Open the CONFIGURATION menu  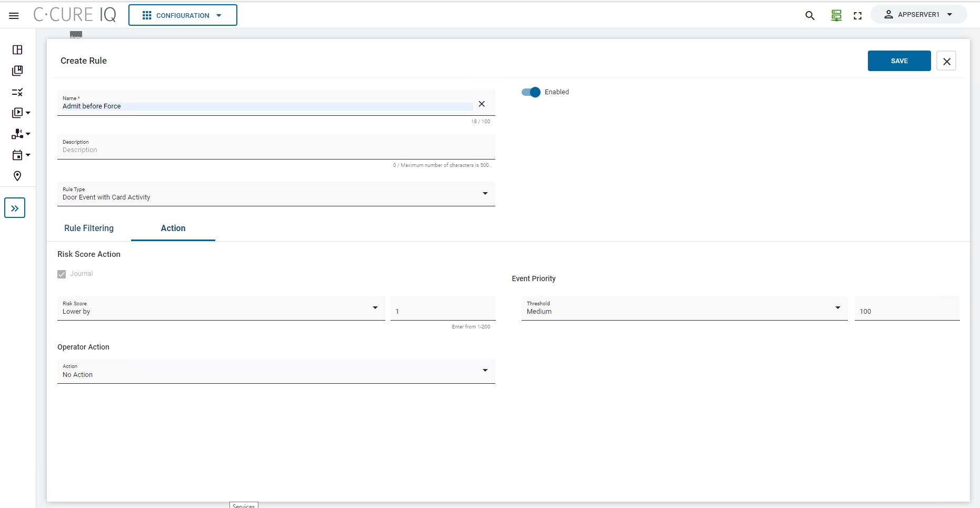click(x=183, y=15)
